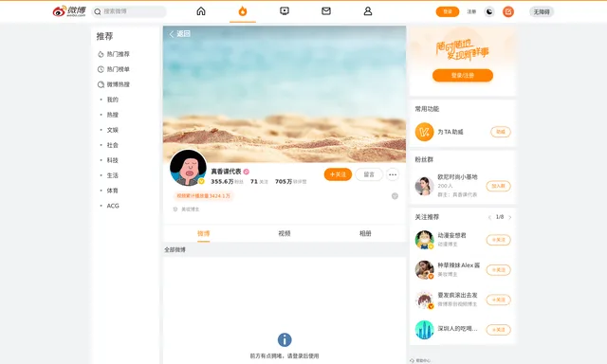Click the compose post red icon
This screenshot has width=607, height=364.
[508, 11]
